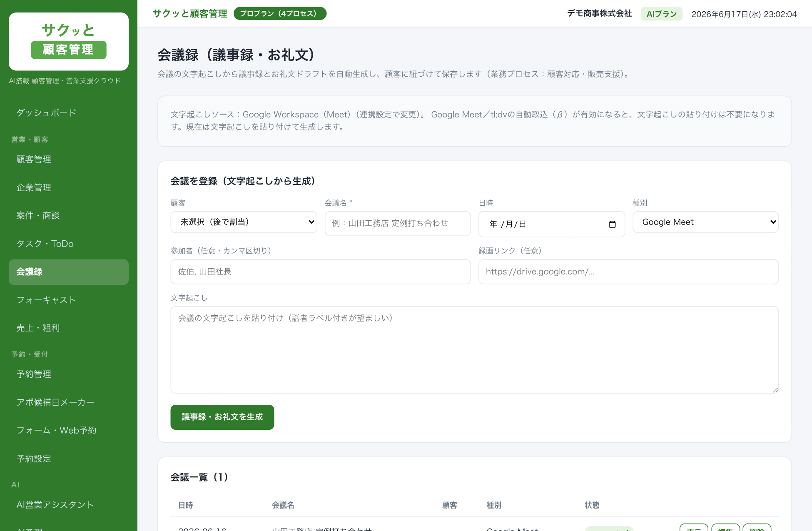Screen dimensions: 812x531
Task: Click the 種別 column header in 会議一覧
Action: coord(494,505)
